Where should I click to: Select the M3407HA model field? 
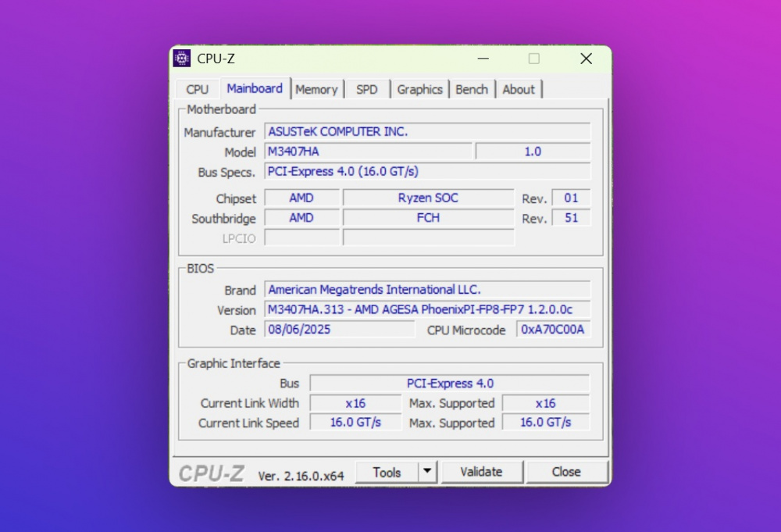click(368, 152)
